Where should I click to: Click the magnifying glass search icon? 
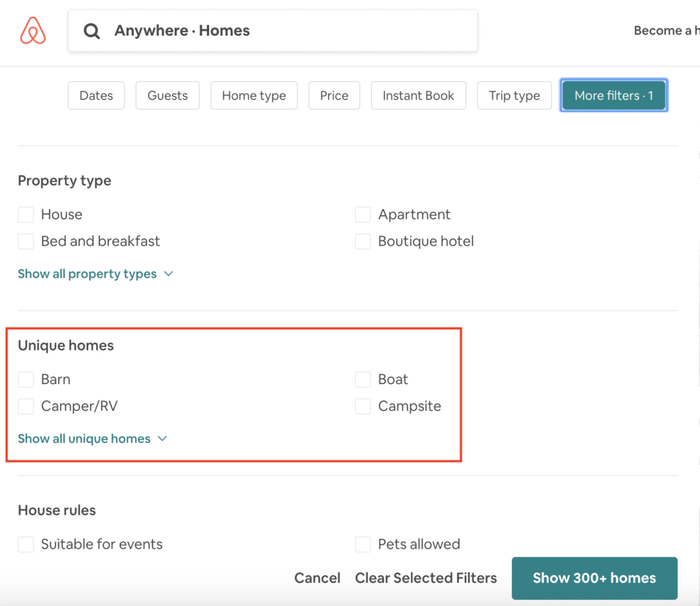point(92,31)
